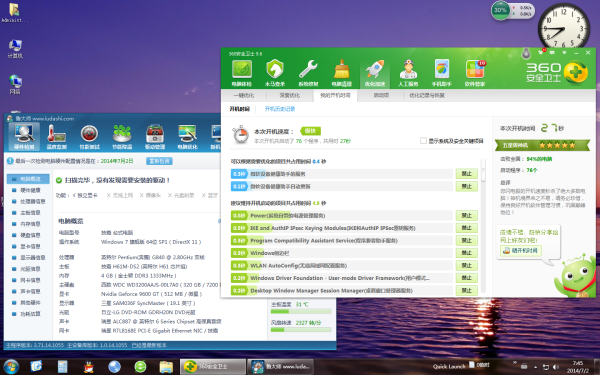Click Windows Start button on taskbar
The width and height of the screenshot is (600, 375).
pyautogui.click(x=10, y=367)
